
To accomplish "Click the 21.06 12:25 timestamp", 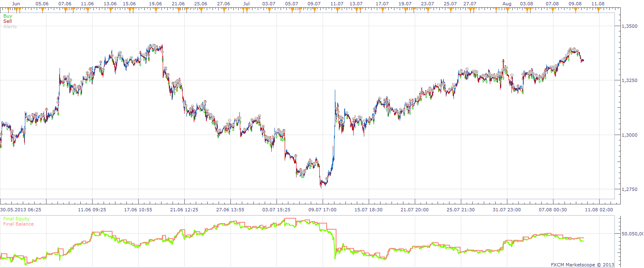I will pyautogui.click(x=184, y=210).
